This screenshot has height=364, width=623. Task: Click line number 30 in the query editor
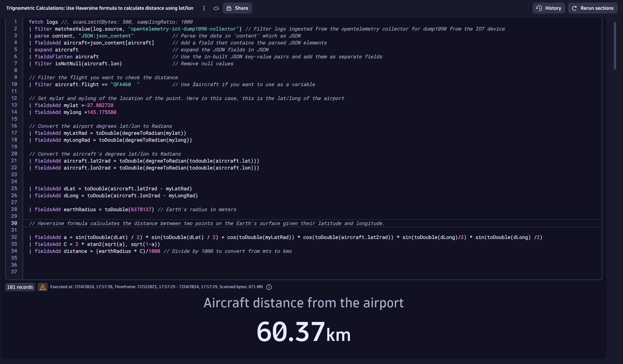point(14,223)
